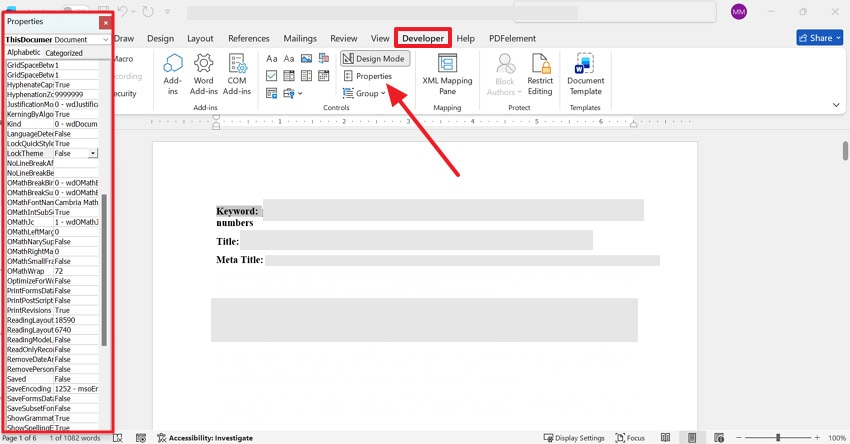Insert Picture content control
850x444 pixels.
coord(306,59)
